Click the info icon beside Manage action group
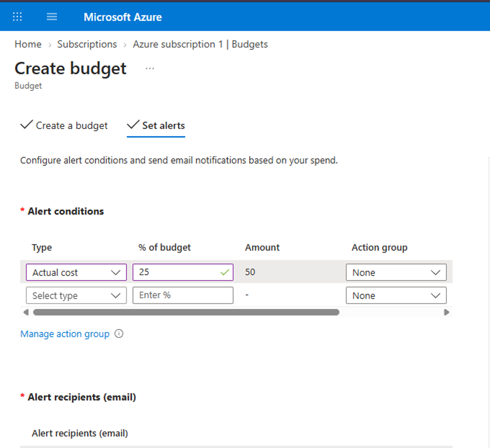 (119, 333)
